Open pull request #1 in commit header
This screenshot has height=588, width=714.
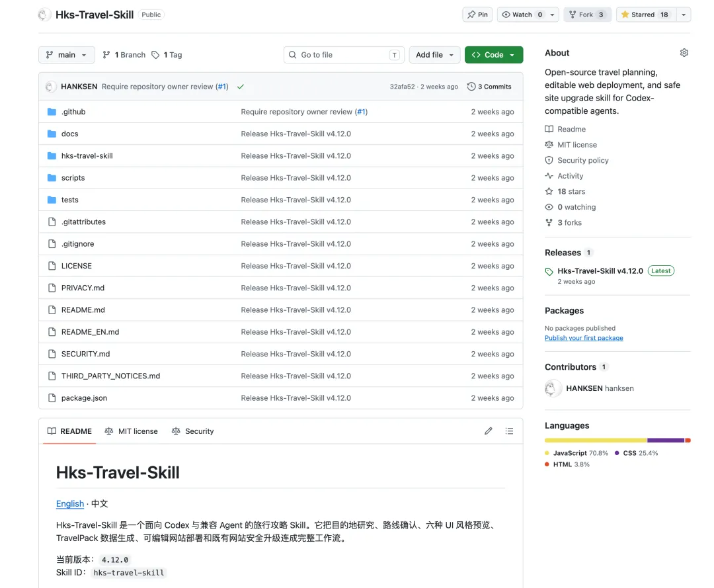point(221,87)
